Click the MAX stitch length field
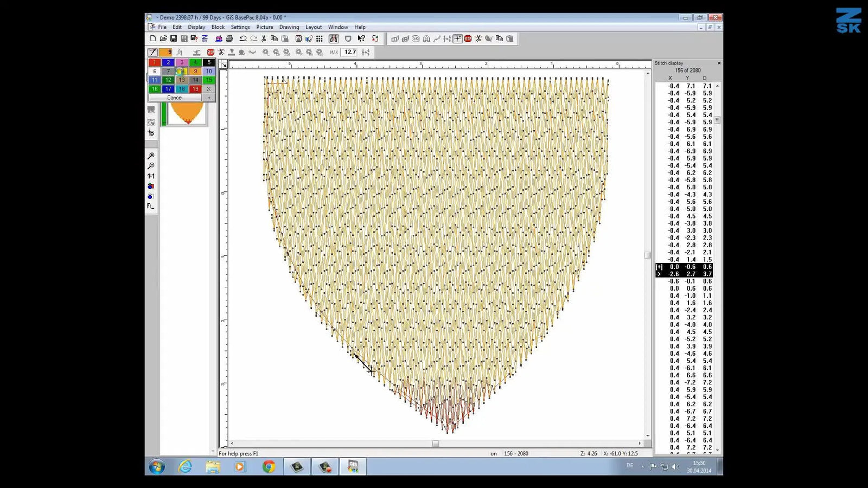This screenshot has width=868, height=488. [x=350, y=52]
